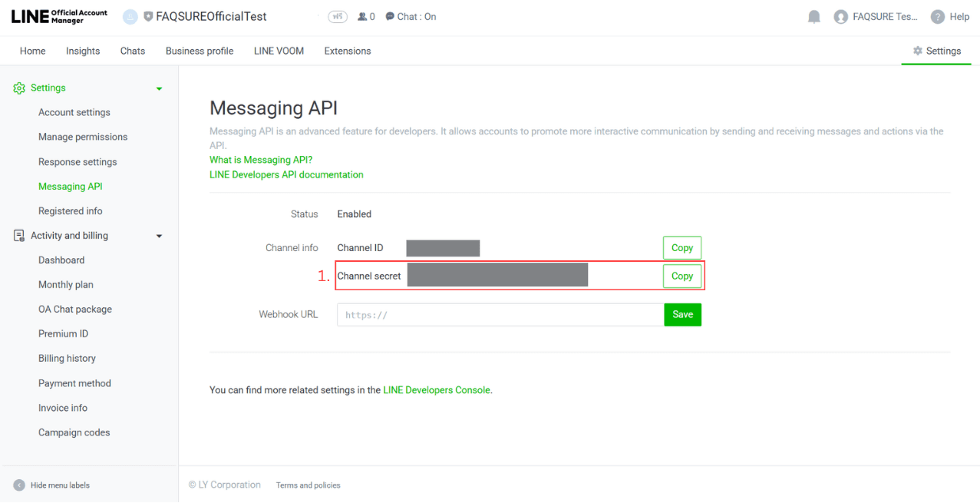980x503 pixels.
Task: Click the Channel secret label
Action: point(369,276)
